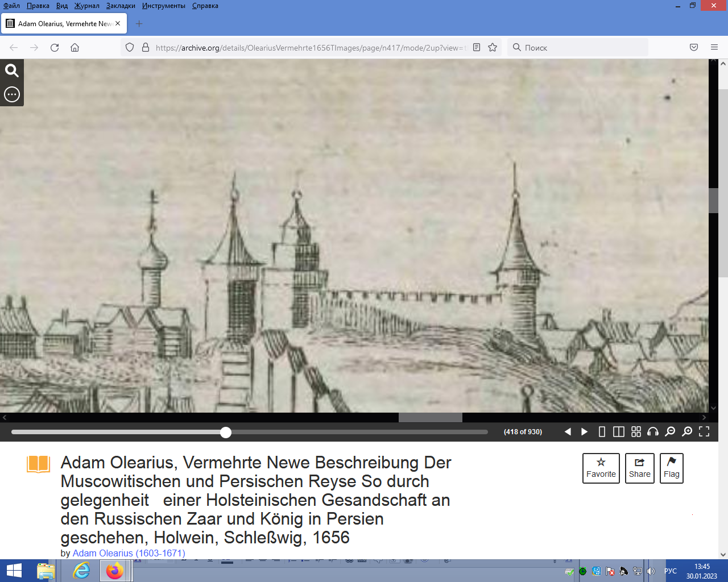Click the page scrollbar down arrow
The width and height of the screenshot is (728, 582).
tap(723, 555)
